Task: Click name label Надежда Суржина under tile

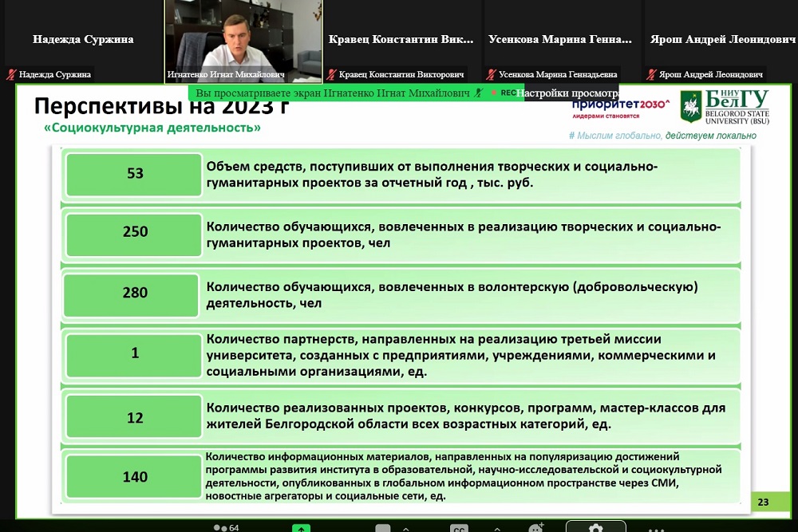Action: pos(55,75)
